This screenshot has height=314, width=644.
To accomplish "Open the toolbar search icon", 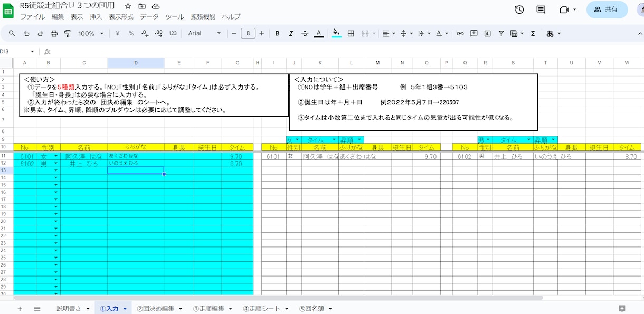I will [x=12, y=33].
